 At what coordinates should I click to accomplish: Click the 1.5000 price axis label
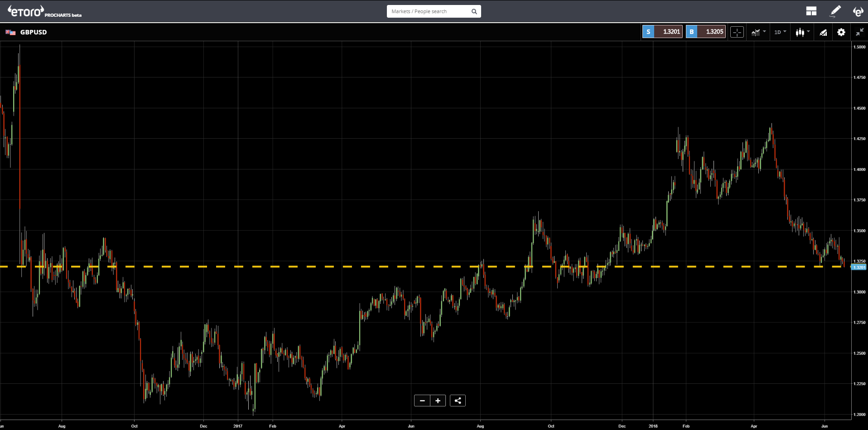(859, 47)
